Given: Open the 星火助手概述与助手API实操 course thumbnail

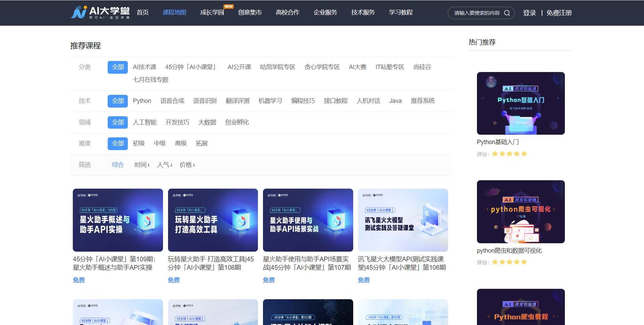Looking at the screenshot, I should (118, 220).
